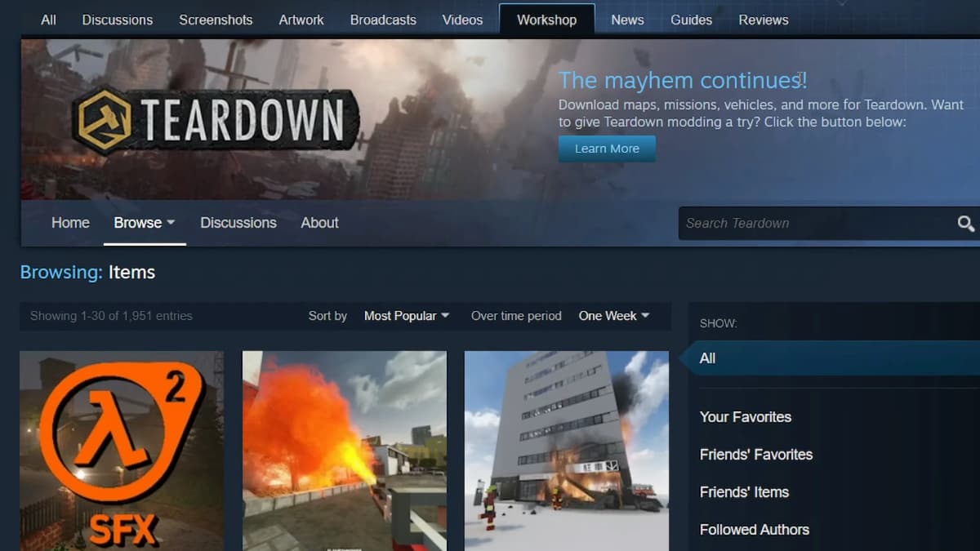Expand the Browse dropdown menu
Image resolution: width=980 pixels, height=551 pixels.
click(x=145, y=223)
